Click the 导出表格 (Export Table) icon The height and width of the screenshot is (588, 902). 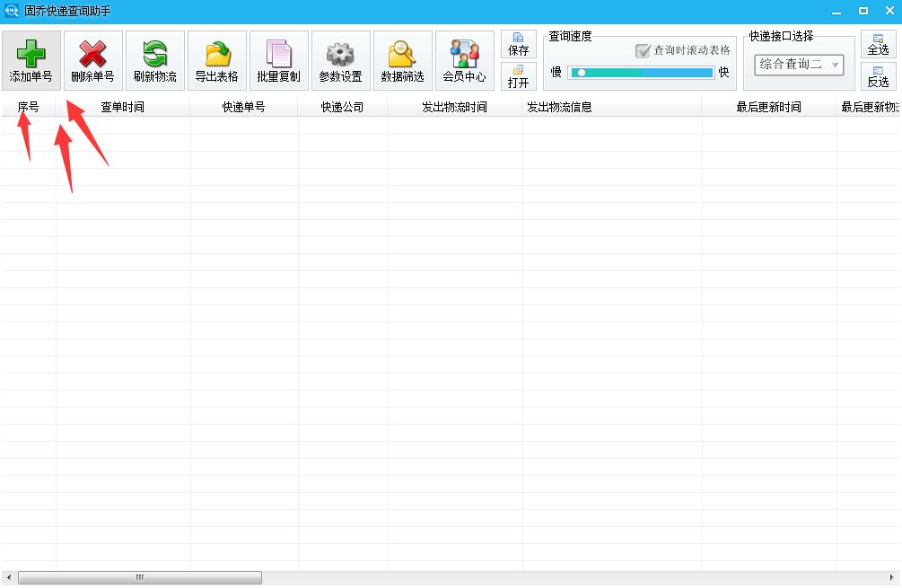tap(216, 59)
